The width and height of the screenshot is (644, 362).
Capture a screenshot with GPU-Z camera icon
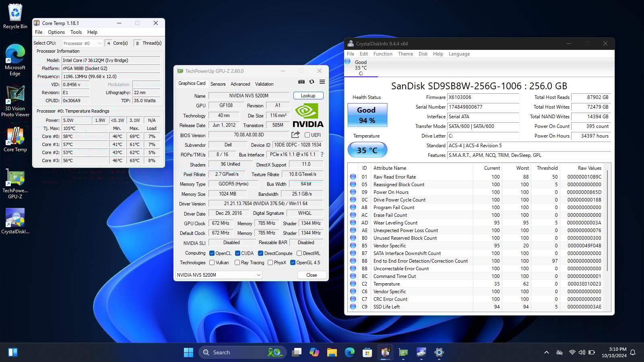(301, 82)
